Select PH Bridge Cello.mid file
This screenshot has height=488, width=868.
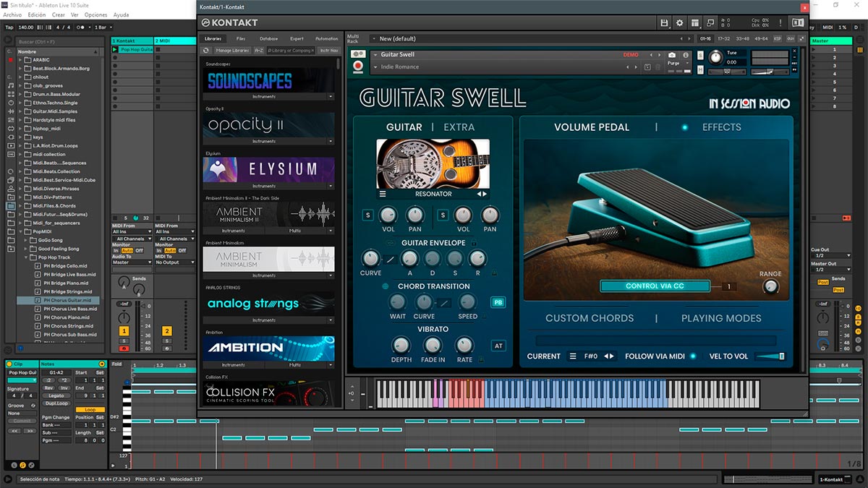click(x=65, y=265)
